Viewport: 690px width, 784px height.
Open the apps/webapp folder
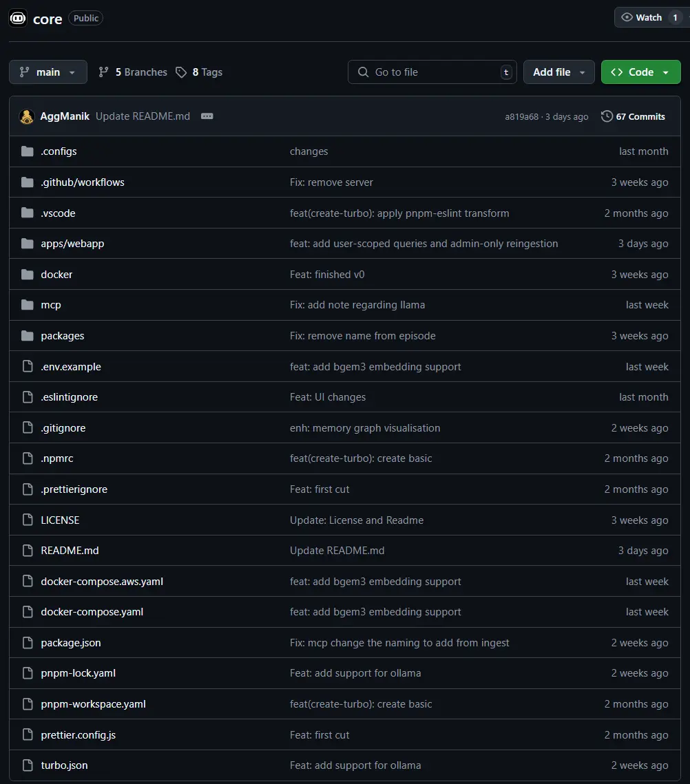[72, 244]
